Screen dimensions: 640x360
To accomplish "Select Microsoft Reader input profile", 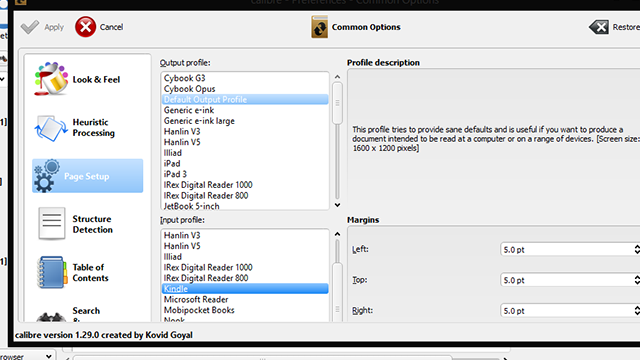I will (x=245, y=299).
